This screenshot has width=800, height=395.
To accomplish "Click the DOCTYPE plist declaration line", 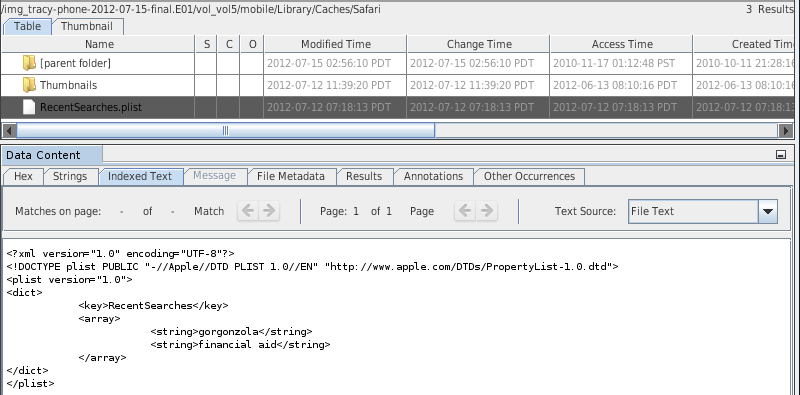I will (x=312, y=266).
